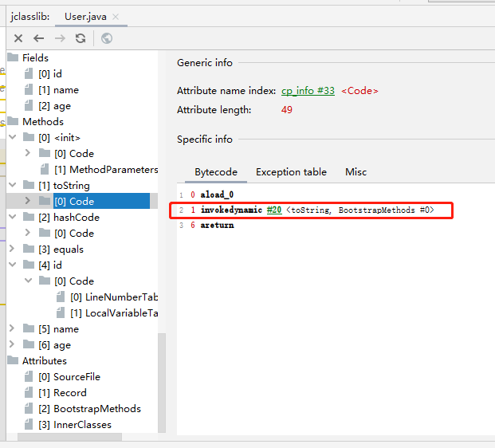Viewport: 495px width, 448px height.
Task: Select the Methods folder node
Action: 43,122
